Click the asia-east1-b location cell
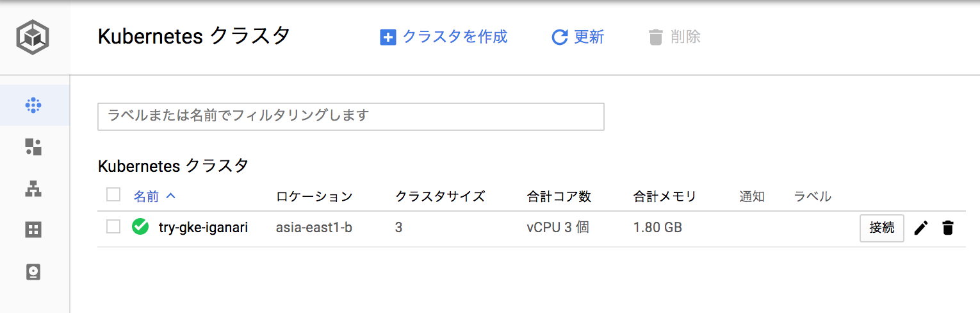This screenshot has height=313, width=980. click(314, 228)
